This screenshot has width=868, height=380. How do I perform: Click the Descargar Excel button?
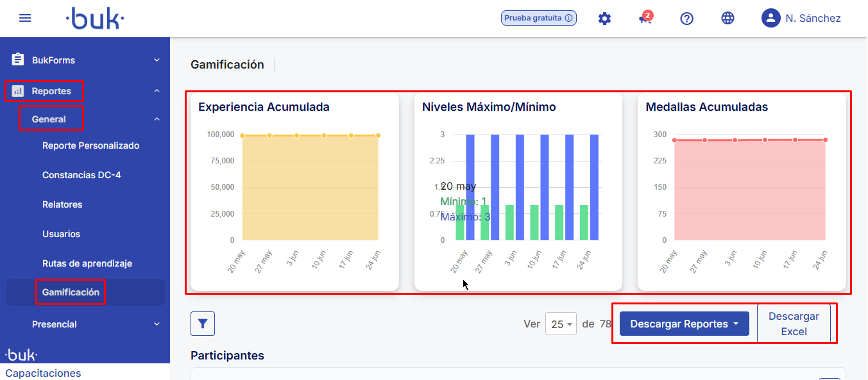point(794,324)
